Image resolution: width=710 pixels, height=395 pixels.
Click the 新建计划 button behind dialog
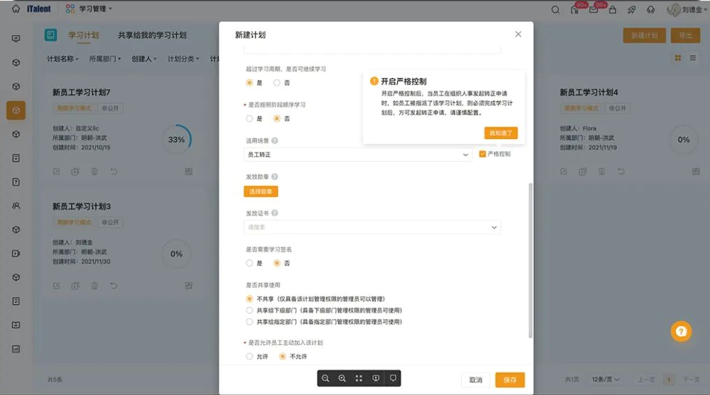pos(644,35)
